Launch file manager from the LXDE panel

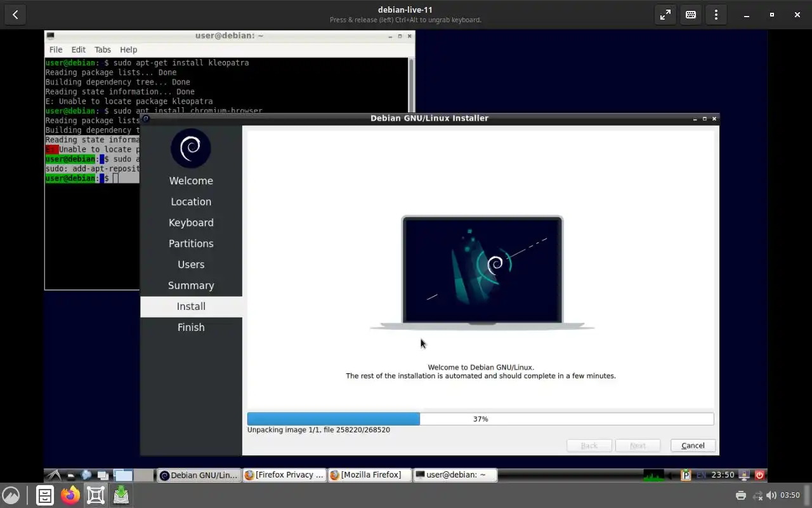[71, 475]
